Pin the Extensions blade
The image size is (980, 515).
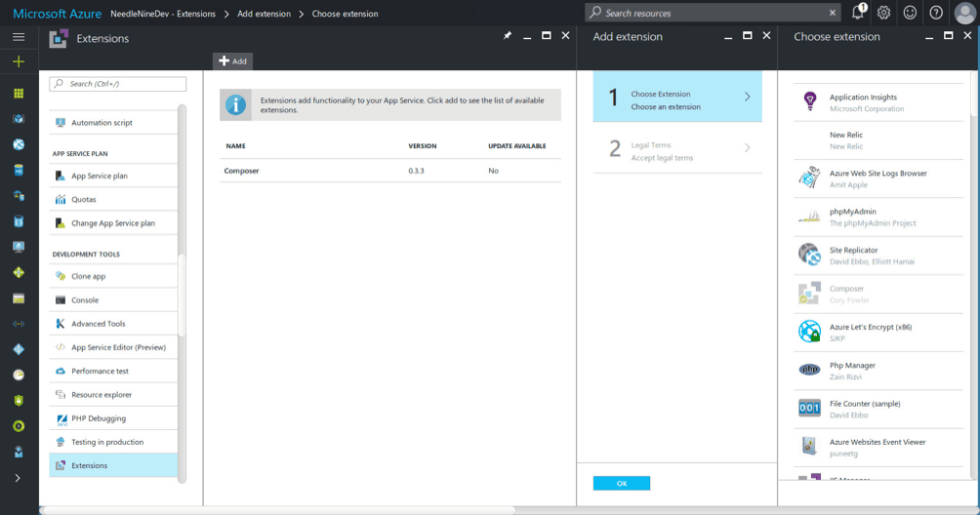508,36
